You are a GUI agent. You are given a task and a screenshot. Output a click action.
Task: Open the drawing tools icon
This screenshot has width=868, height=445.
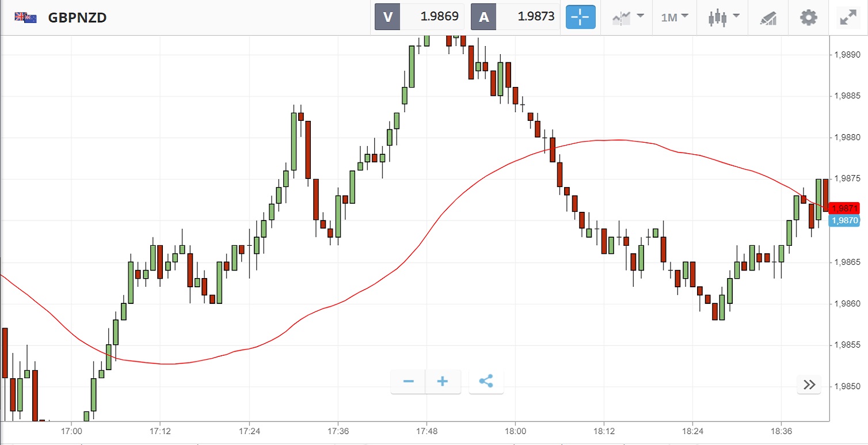768,17
